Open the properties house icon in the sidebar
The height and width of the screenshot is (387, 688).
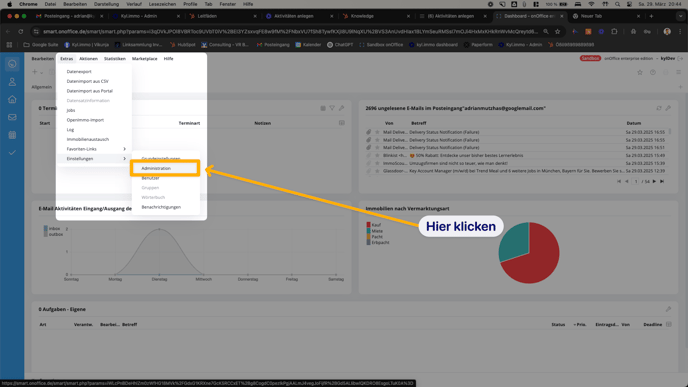[x=12, y=99]
